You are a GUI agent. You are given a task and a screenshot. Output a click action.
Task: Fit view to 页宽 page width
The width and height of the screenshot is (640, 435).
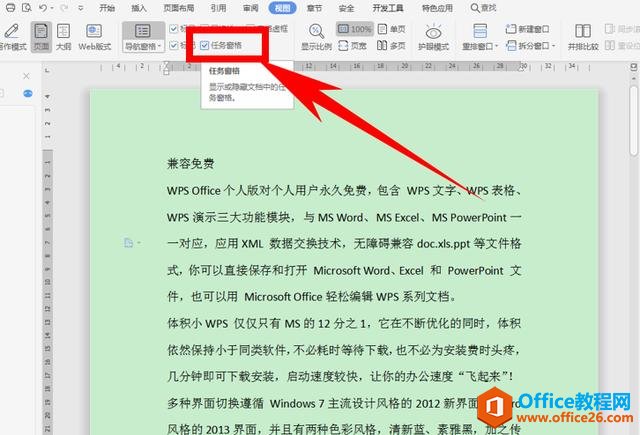tap(352, 46)
